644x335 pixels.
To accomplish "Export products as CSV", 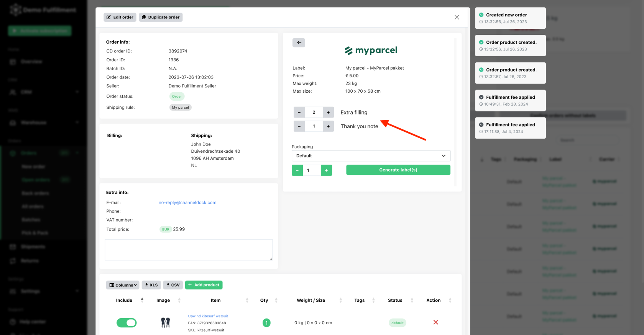I will [x=173, y=285].
